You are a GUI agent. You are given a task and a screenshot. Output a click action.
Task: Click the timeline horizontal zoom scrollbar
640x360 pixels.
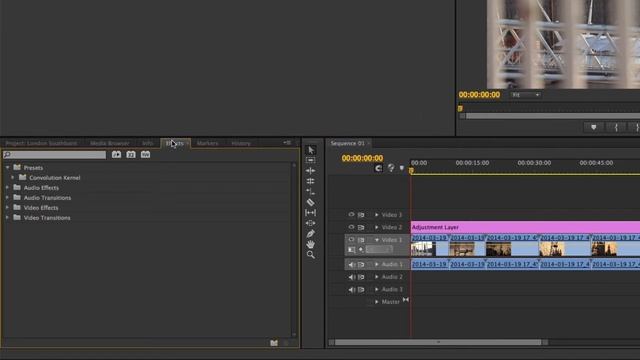438,342
